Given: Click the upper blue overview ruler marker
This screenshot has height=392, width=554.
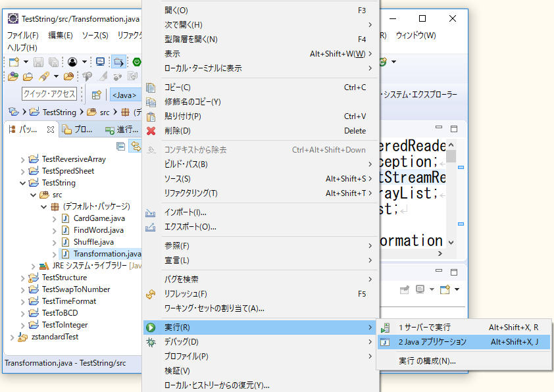Looking at the screenshot, I should [461, 168].
